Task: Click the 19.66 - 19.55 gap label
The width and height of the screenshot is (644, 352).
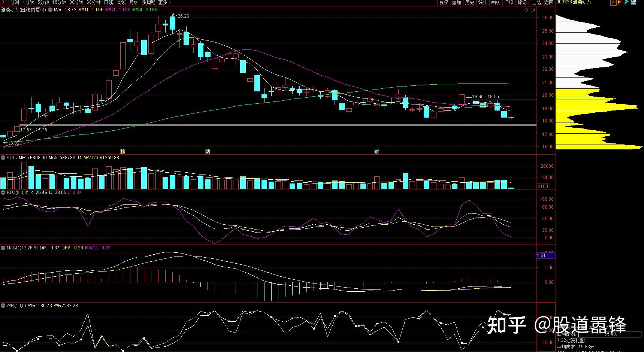Action: click(x=486, y=97)
